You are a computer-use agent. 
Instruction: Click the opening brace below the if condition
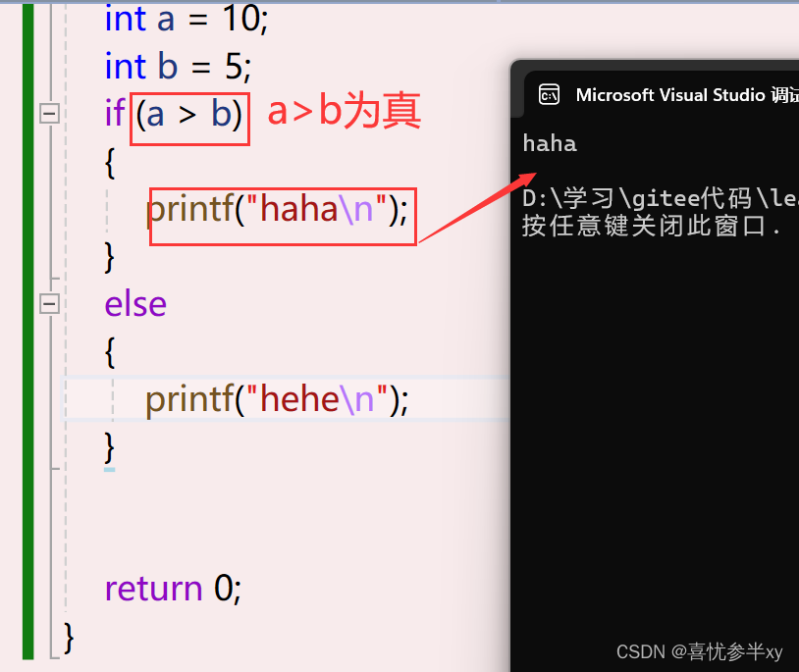(110, 163)
